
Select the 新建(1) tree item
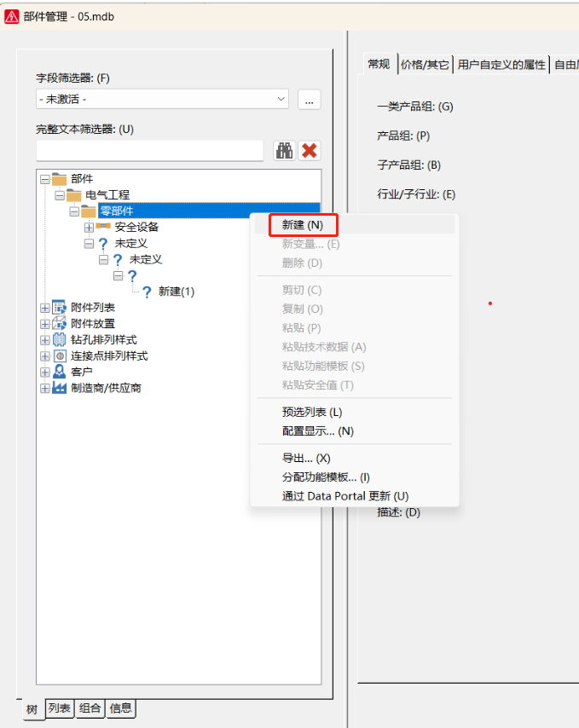coord(177,292)
